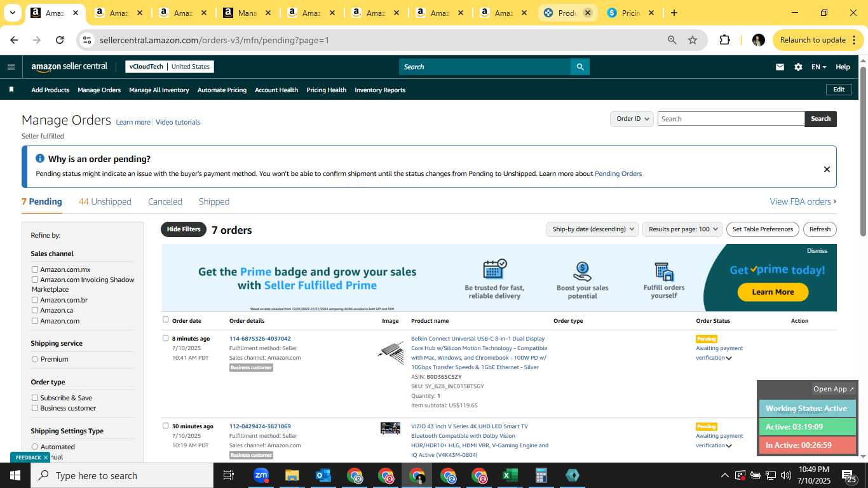
Task: Open Manage All Inventory in nav bar
Action: click(159, 90)
